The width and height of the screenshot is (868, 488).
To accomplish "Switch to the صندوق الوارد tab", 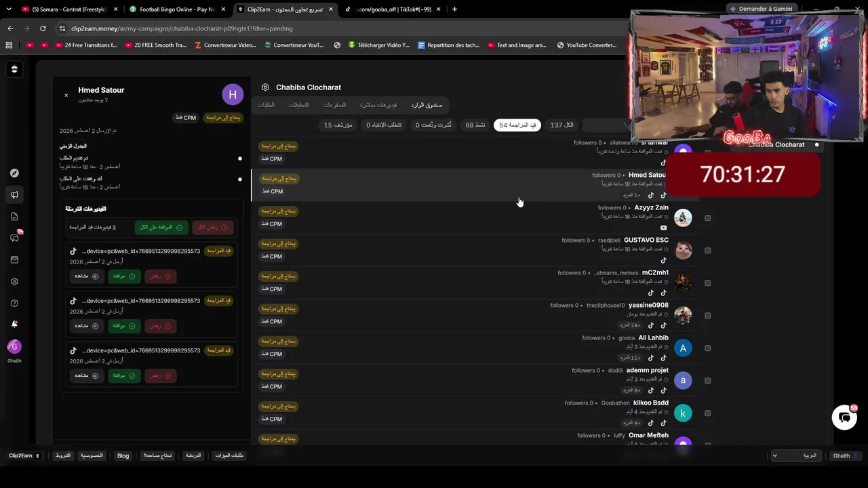I will (427, 105).
